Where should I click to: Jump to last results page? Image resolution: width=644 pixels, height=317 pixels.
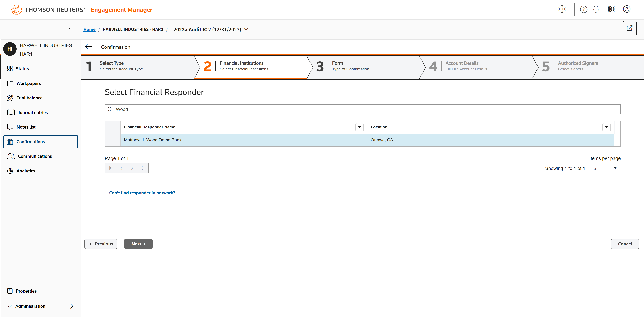[x=143, y=168]
